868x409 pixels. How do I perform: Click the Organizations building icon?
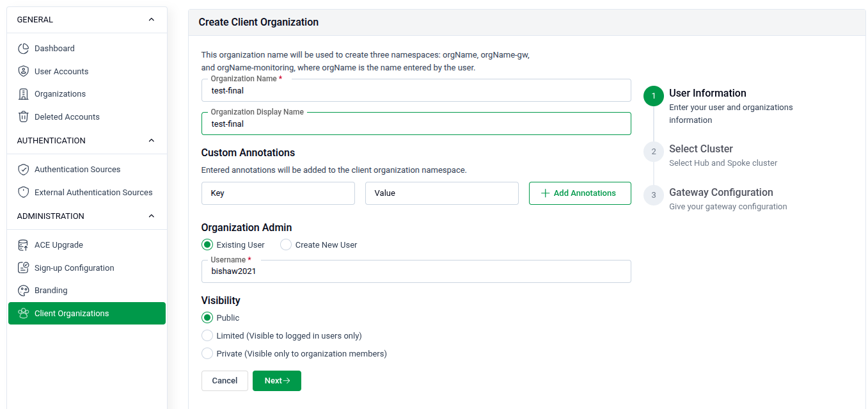pos(24,94)
